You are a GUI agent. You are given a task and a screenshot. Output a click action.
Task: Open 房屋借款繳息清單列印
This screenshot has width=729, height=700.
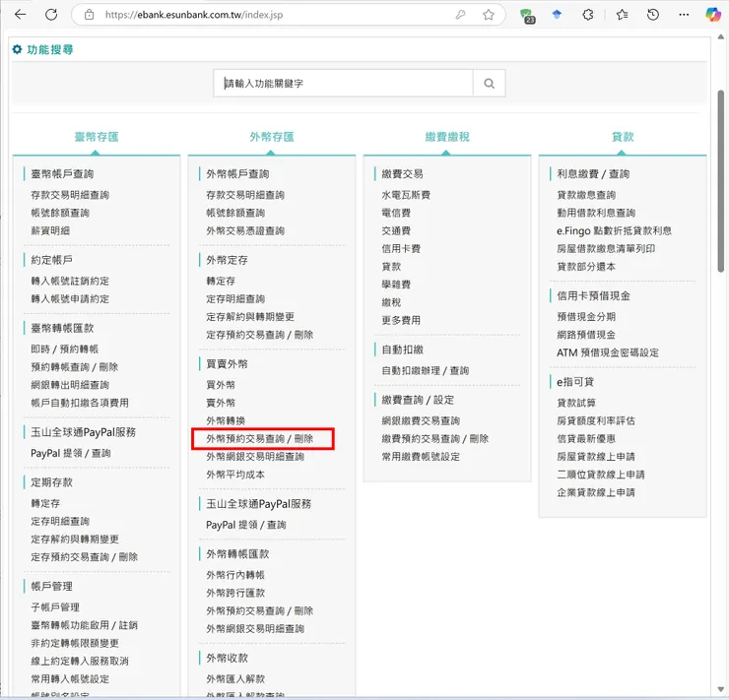606,248
